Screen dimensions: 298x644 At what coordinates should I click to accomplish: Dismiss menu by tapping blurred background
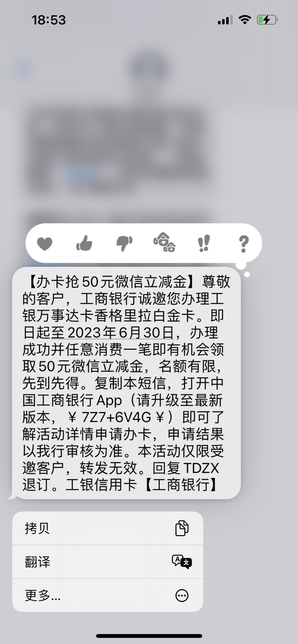pyautogui.click(x=149, y=132)
